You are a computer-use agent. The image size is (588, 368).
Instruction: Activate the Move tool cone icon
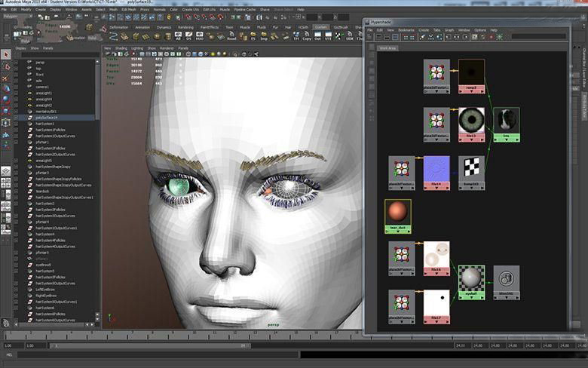(5, 89)
